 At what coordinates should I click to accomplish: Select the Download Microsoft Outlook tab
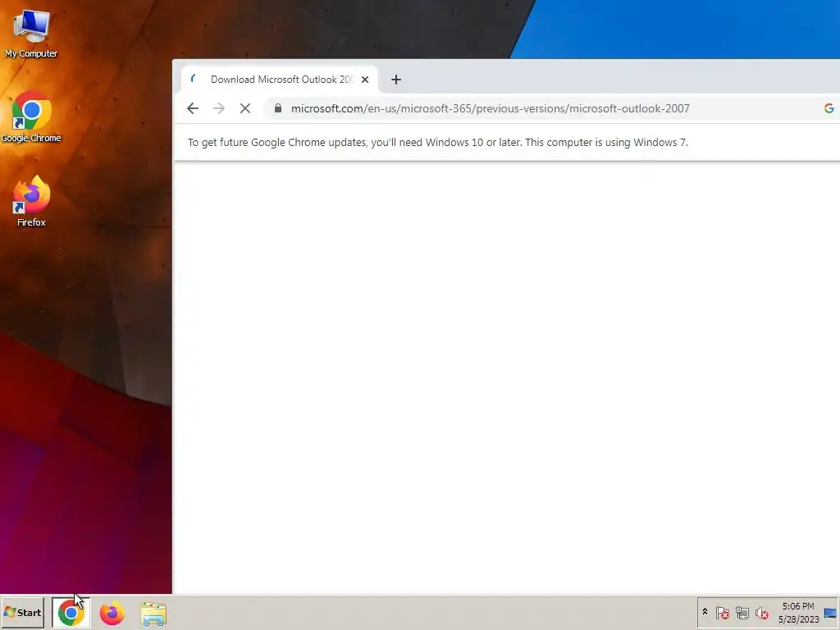[x=279, y=80]
